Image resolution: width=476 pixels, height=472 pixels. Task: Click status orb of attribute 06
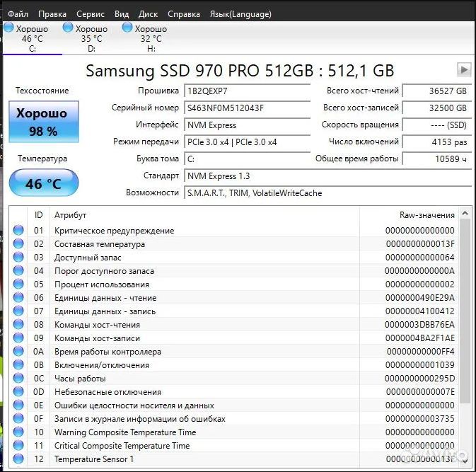click(x=18, y=297)
